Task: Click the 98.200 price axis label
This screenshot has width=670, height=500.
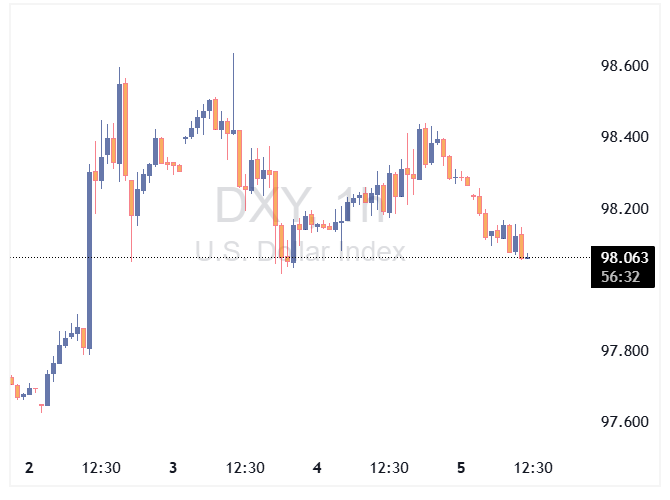Action: click(621, 209)
